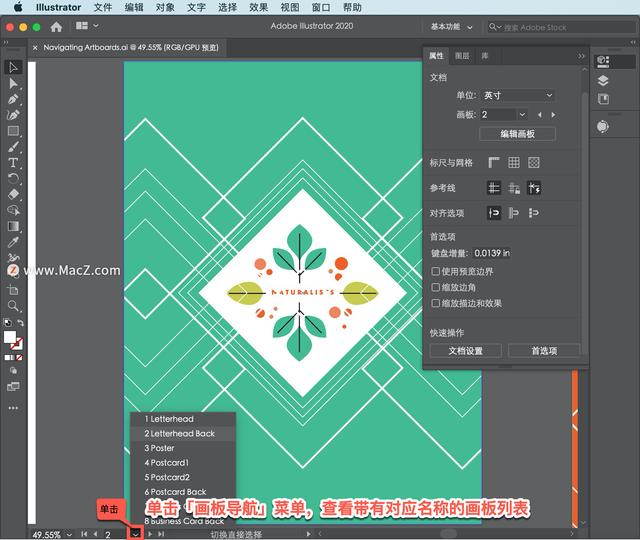Open the Properties panel icon in dock
Screen dimensions: 640x540
click(603, 62)
